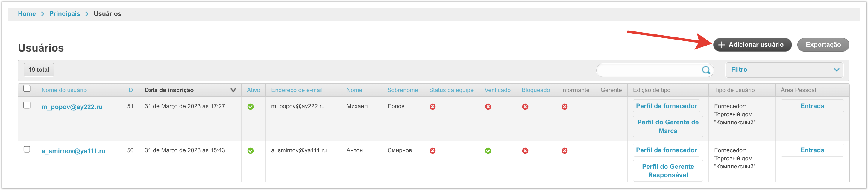This screenshot has width=868, height=190.
Task: Click into the user search input field
Action: [649, 70]
